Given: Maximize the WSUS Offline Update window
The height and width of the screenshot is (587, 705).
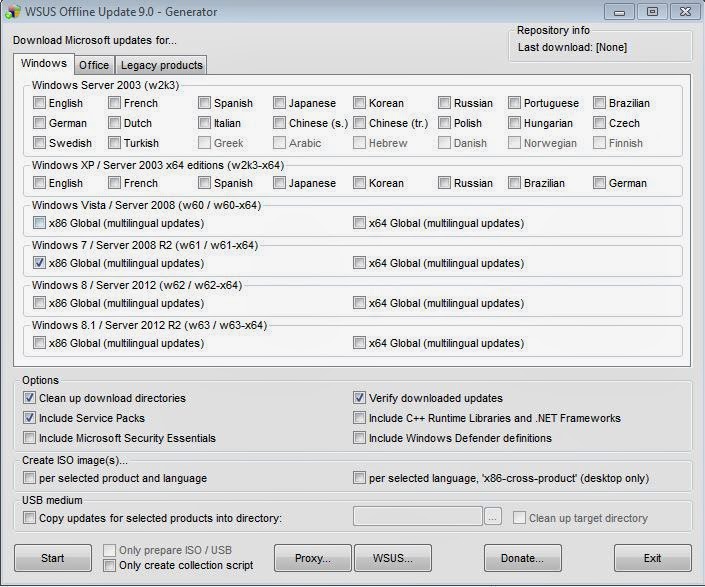Looking at the screenshot, I should pyautogui.click(x=652, y=12).
